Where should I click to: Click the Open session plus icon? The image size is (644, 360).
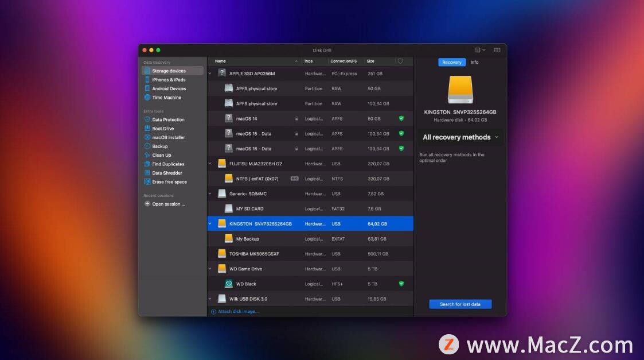(147, 204)
